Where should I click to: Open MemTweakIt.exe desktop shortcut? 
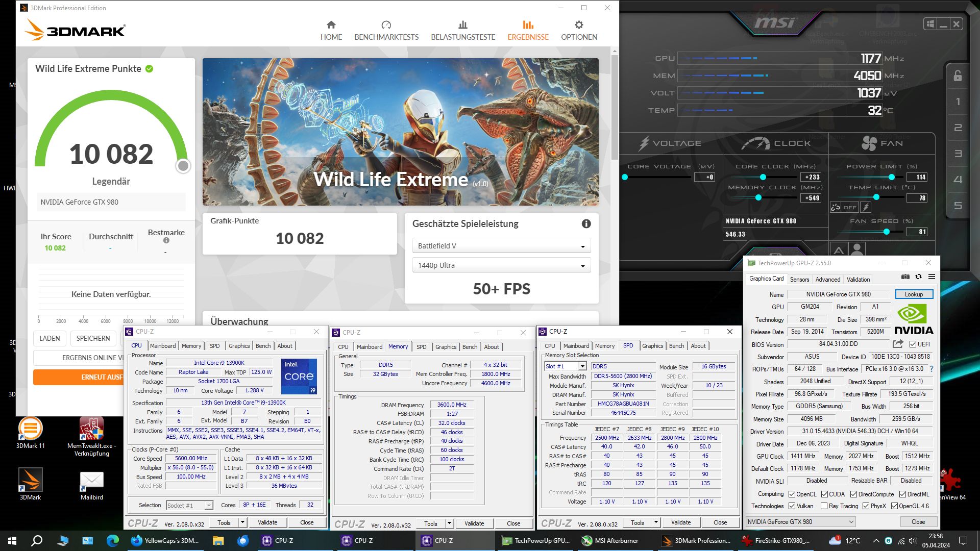(x=91, y=437)
